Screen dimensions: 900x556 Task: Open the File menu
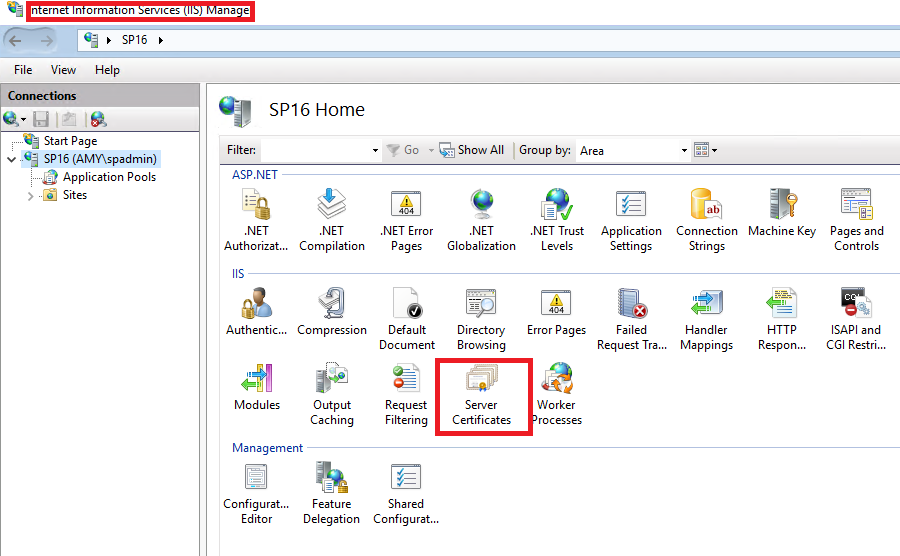tap(23, 70)
